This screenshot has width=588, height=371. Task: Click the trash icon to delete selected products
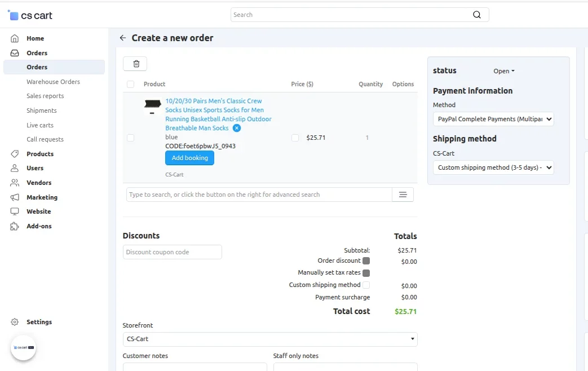click(135, 63)
